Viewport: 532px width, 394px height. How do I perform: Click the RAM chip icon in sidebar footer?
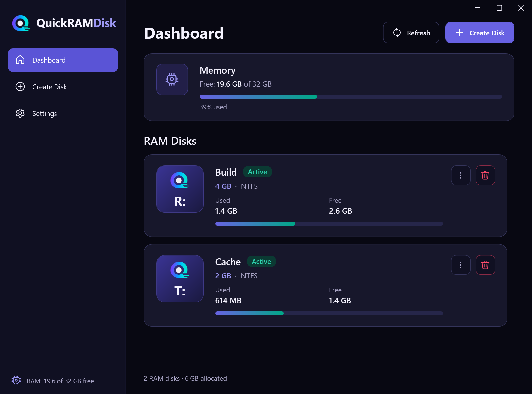16,380
